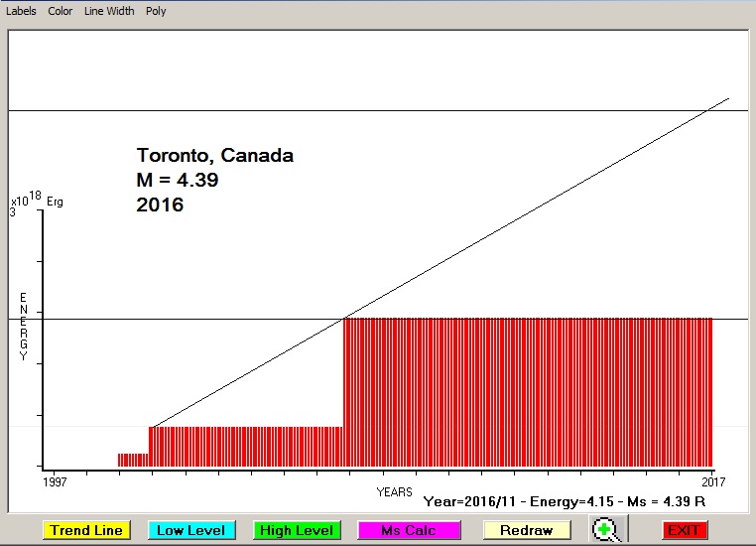Open the Line Width menu
This screenshot has height=546, width=756.
click(x=109, y=11)
